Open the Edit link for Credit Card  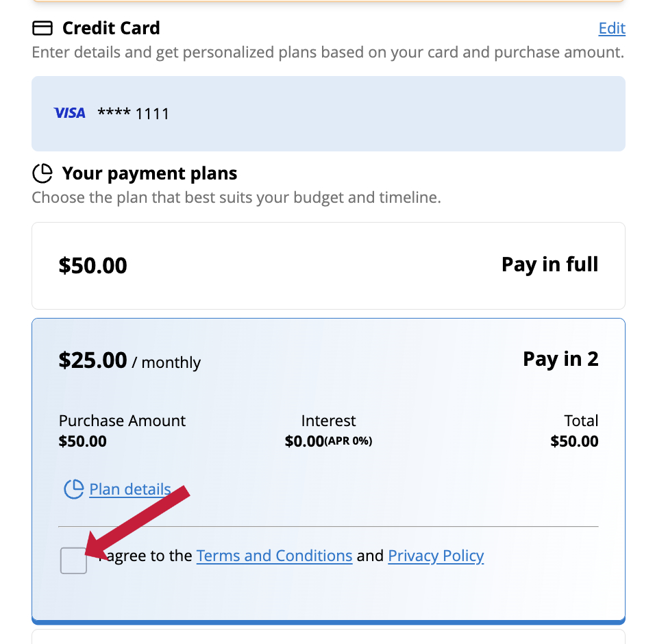click(x=612, y=28)
